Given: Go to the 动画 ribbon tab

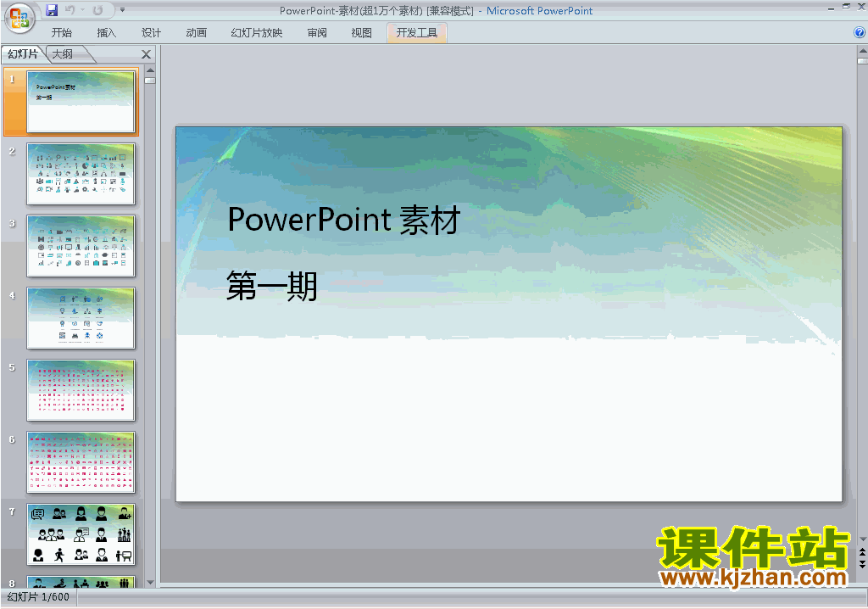Looking at the screenshot, I should click(196, 33).
